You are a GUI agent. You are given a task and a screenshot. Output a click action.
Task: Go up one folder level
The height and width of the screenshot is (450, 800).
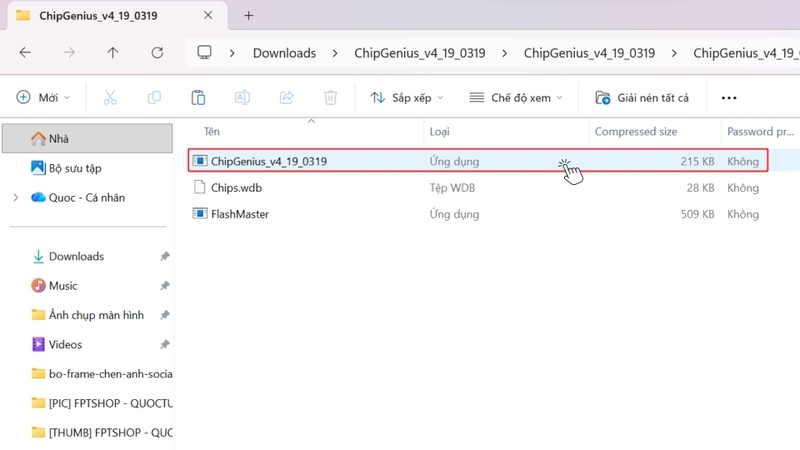coord(113,53)
